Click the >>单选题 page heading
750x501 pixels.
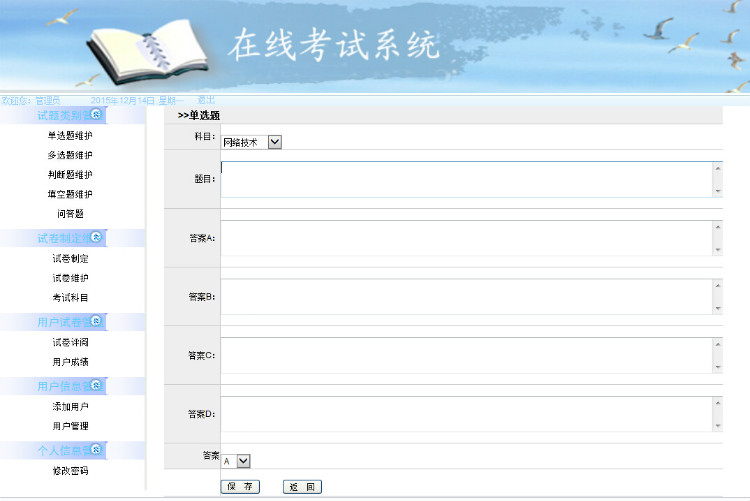coord(199,115)
